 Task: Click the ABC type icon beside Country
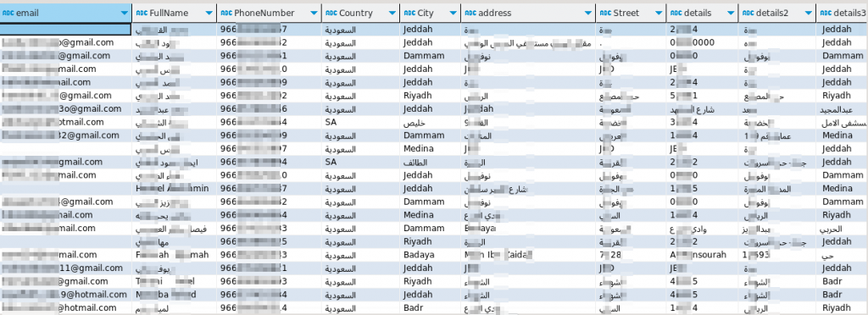pyautogui.click(x=331, y=13)
